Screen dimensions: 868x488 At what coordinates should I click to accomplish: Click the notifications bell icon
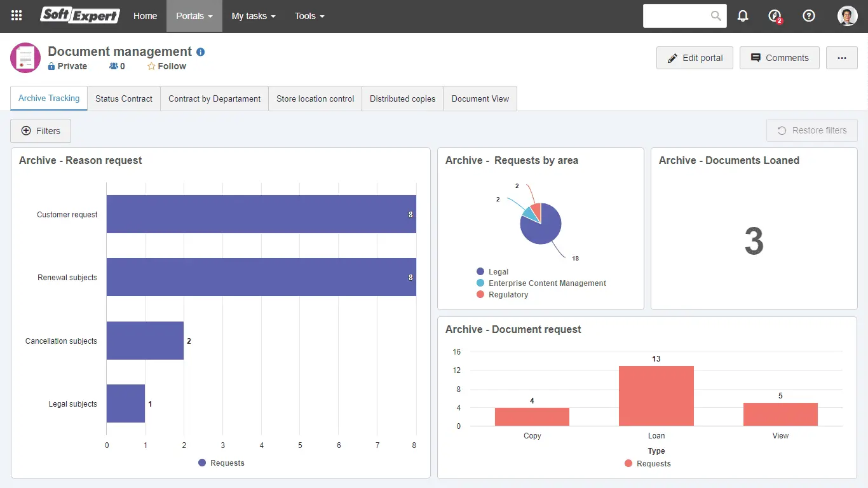[743, 16]
